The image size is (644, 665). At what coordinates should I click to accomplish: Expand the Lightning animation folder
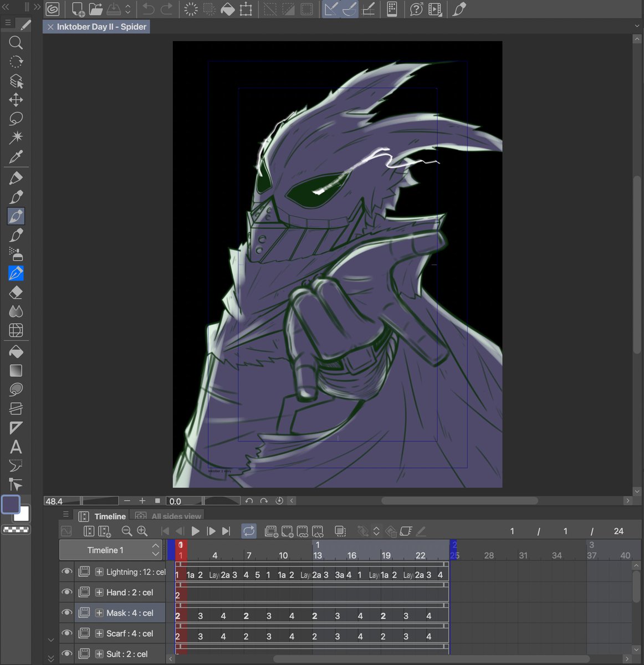coord(99,572)
